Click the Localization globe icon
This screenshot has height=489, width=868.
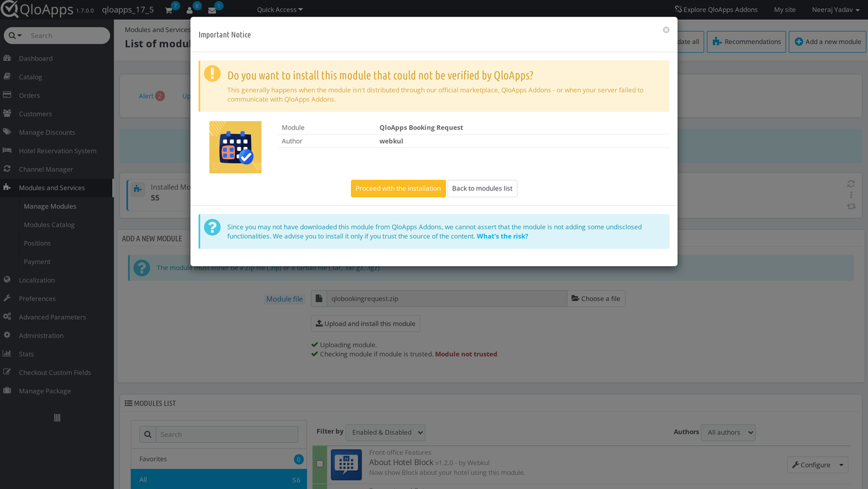pos(7,280)
